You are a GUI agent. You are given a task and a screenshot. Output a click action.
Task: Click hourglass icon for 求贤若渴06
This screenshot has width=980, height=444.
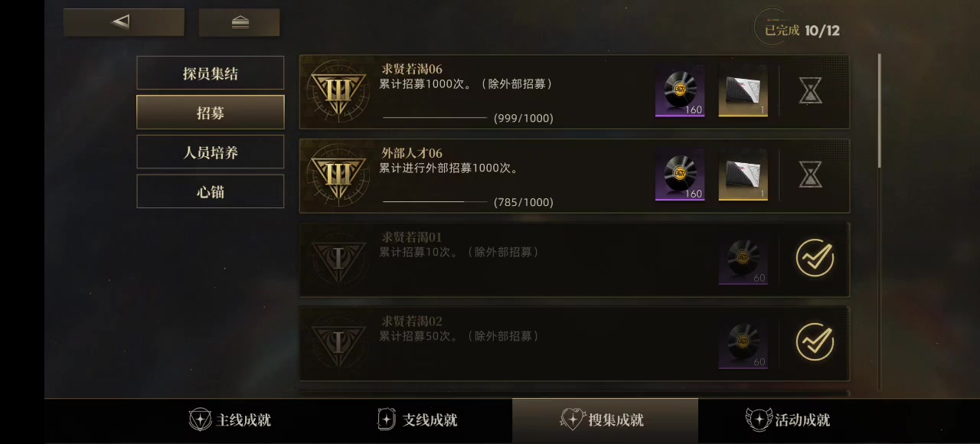click(811, 91)
